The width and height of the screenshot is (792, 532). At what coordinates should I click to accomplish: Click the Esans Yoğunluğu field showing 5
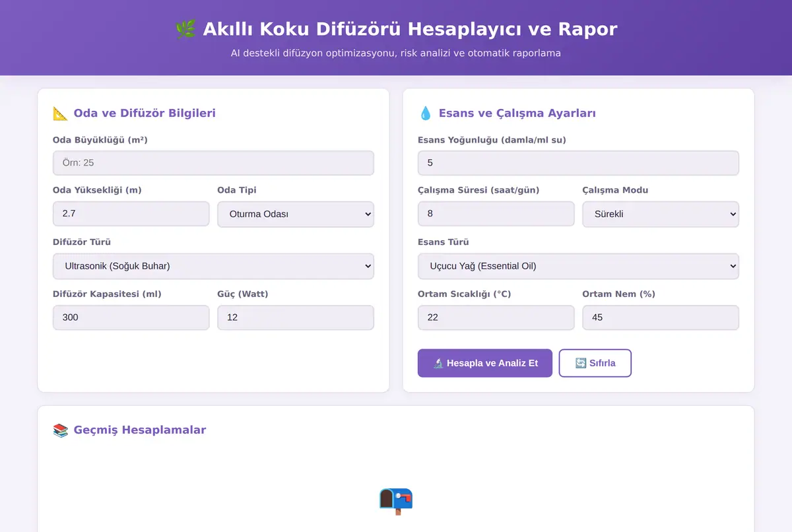pos(578,162)
